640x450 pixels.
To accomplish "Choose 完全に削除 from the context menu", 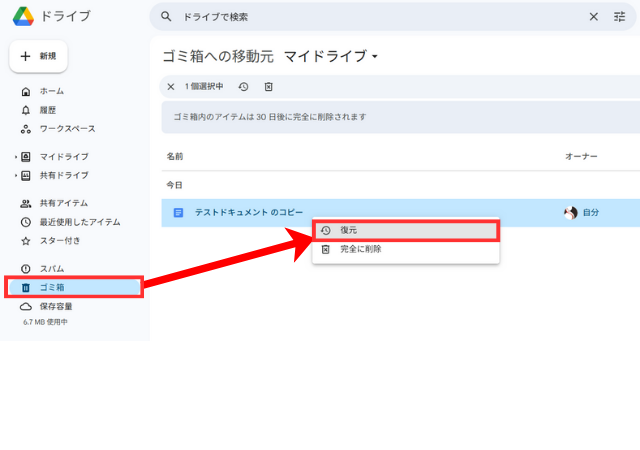I will pyautogui.click(x=405, y=249).
